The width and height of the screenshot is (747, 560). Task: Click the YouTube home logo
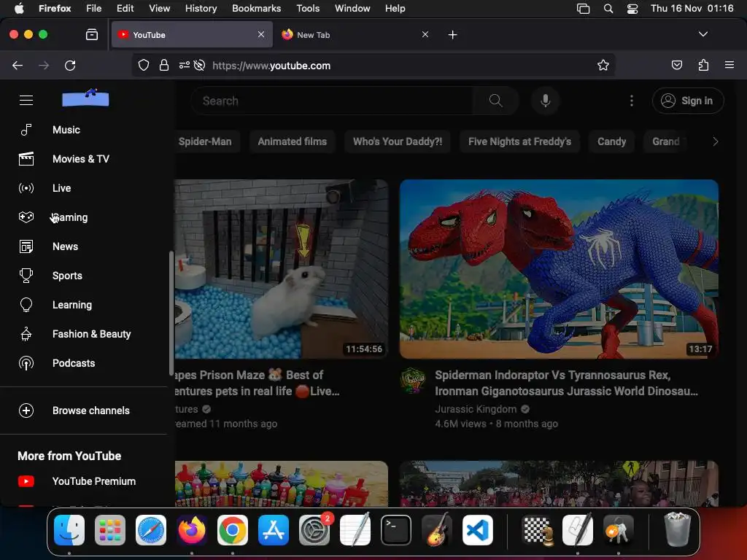pyautogui.click(x=85, y=98)
